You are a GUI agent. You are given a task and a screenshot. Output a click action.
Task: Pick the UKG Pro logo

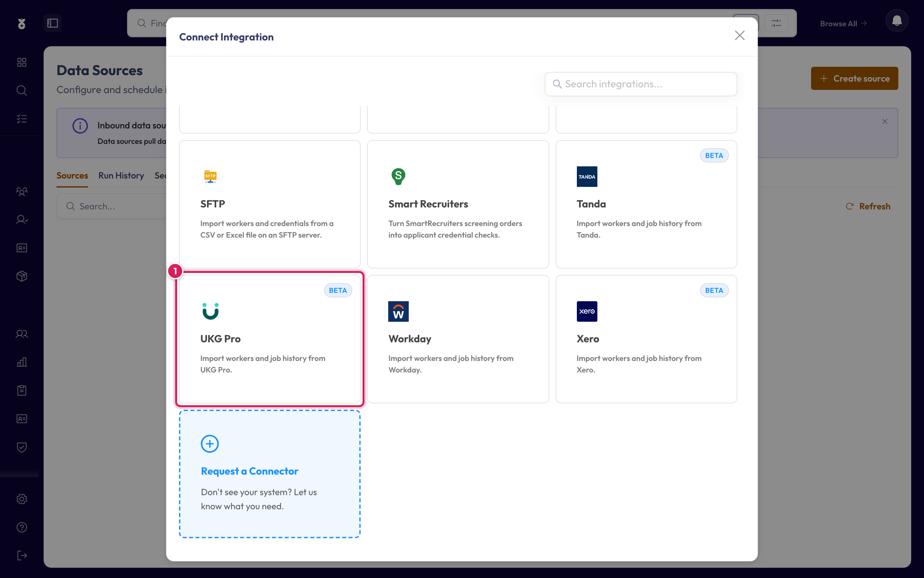(210, 311)
